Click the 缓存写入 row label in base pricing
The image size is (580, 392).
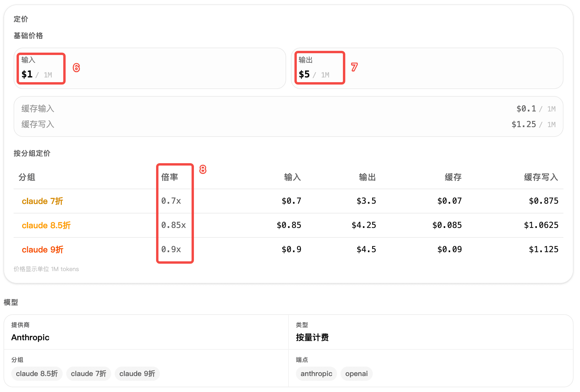coord(38,124)
